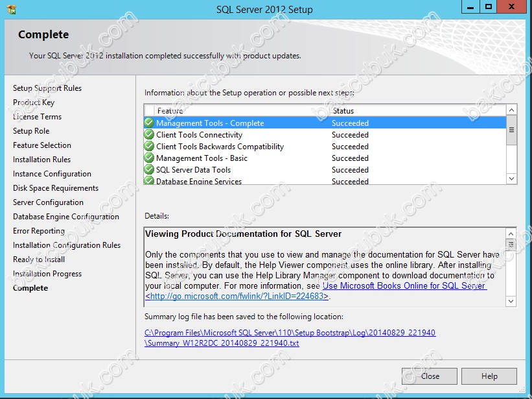
Task: Click the Error Reporting step
Action: coord(39,230)
